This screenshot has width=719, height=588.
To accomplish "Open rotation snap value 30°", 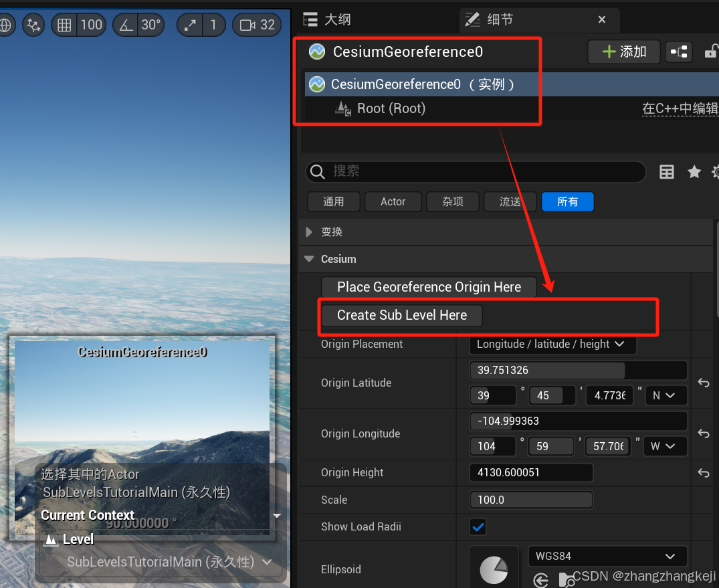I will [x=151, y=25].
